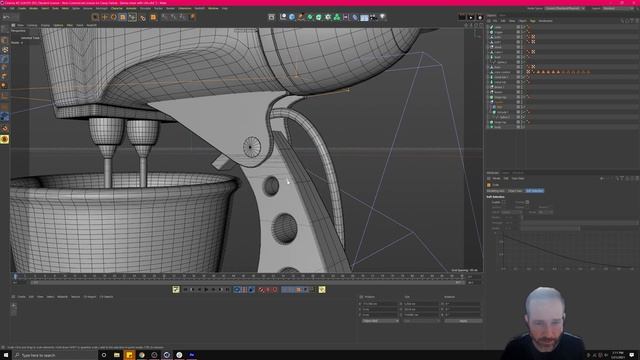Toggle Enable checkbox under Soft Selection

[504, 202]
